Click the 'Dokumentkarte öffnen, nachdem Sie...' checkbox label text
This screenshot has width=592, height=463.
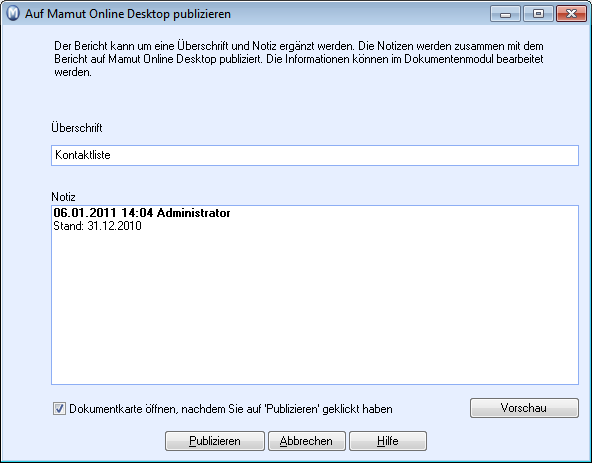[x=231, y=409]
